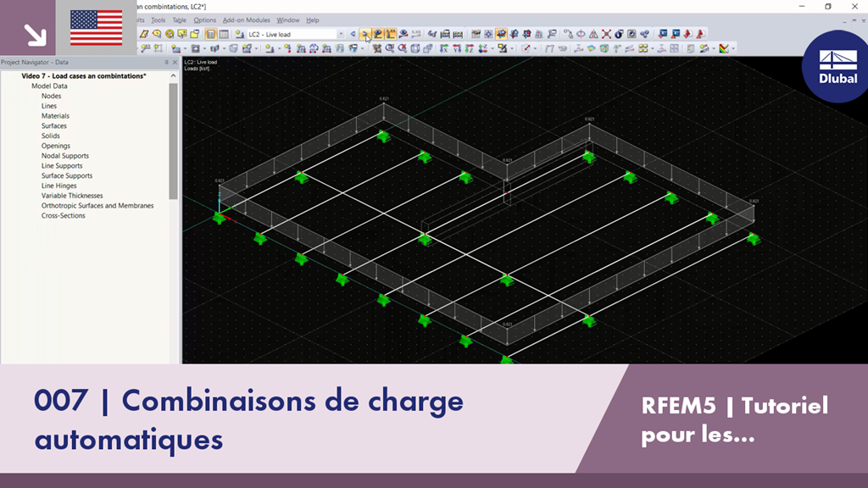The width and height of the screenshot is (868, 488).
Task: Click the yellow four-window arrangement icon
Action: click(x=643, y=48)
